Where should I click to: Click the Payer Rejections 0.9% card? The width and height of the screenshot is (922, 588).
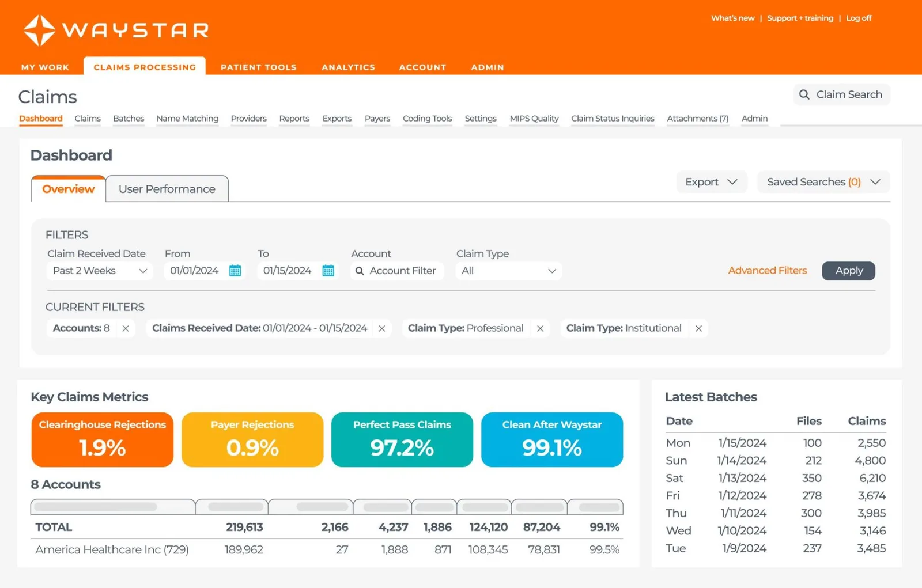click(x=252, y=439)
